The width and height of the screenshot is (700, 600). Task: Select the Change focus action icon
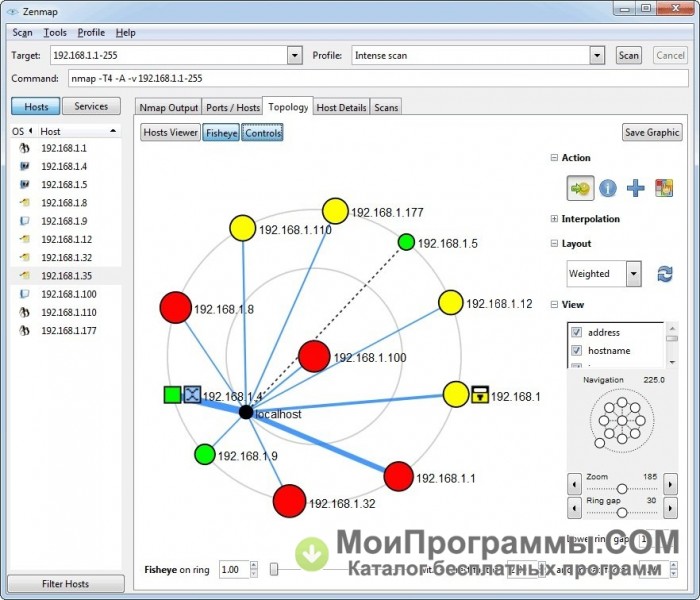point(580,188)
